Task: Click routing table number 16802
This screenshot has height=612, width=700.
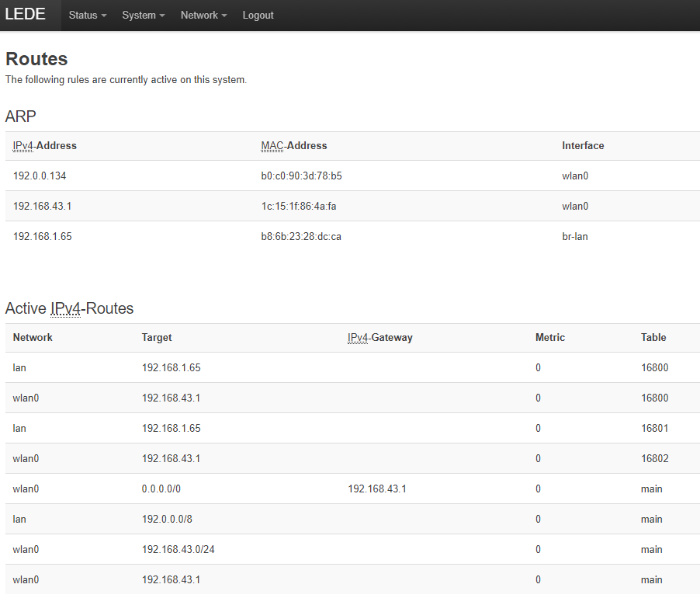Action: pos(654,459)
